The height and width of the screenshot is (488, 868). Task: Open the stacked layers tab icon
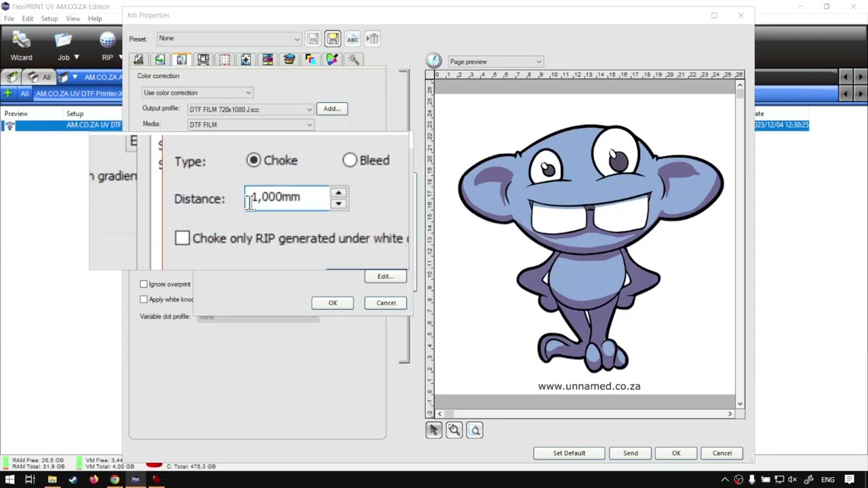[290, 60]
